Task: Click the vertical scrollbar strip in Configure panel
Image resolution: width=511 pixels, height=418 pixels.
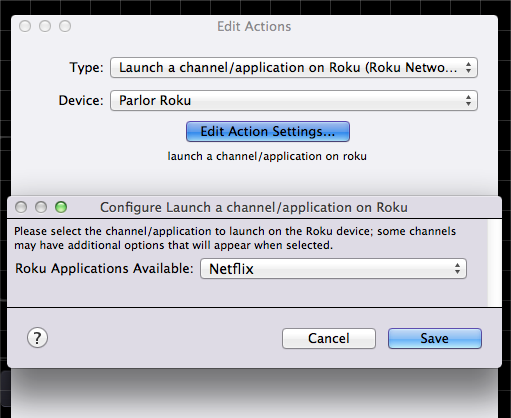Action: [x=495, y=263]
